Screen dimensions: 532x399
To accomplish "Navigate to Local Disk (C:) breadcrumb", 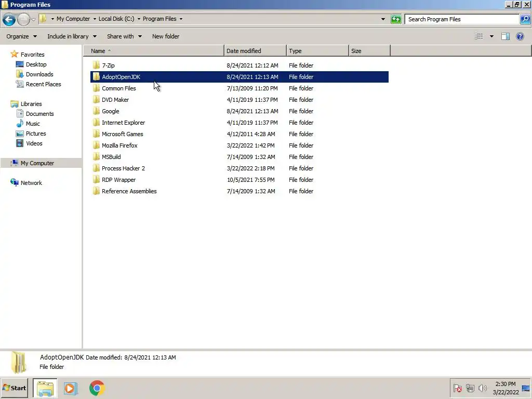I will 116,19.
